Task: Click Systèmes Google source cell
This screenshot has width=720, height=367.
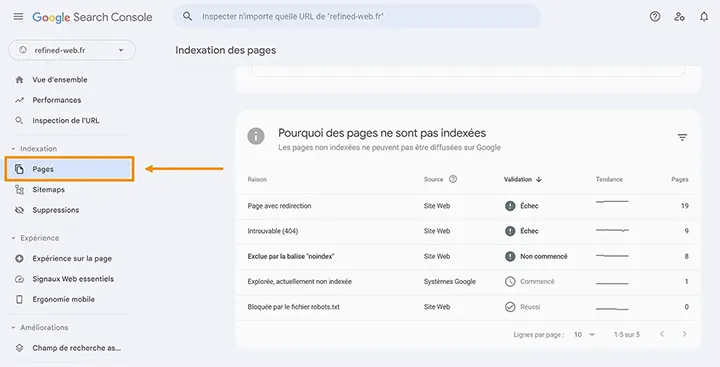Action: click(x=450, y=282)
